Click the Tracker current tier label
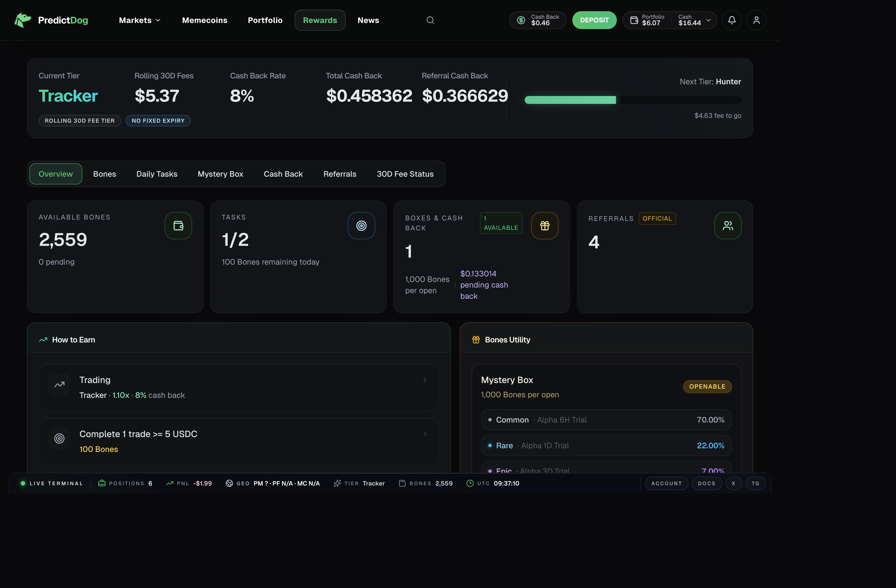This screenshot has width=896, height=588. (68, 95)
